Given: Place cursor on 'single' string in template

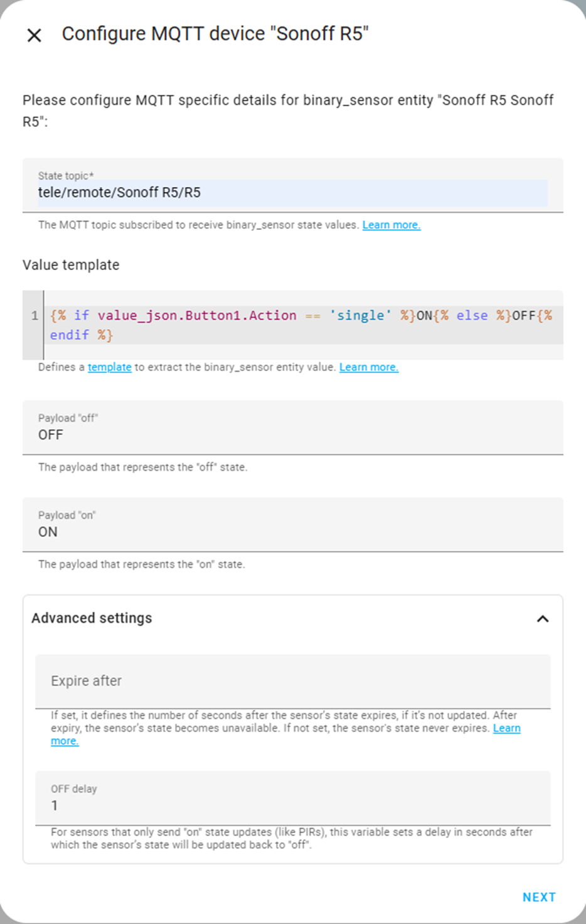Looking at the screenshot, I should coord(360,316).
